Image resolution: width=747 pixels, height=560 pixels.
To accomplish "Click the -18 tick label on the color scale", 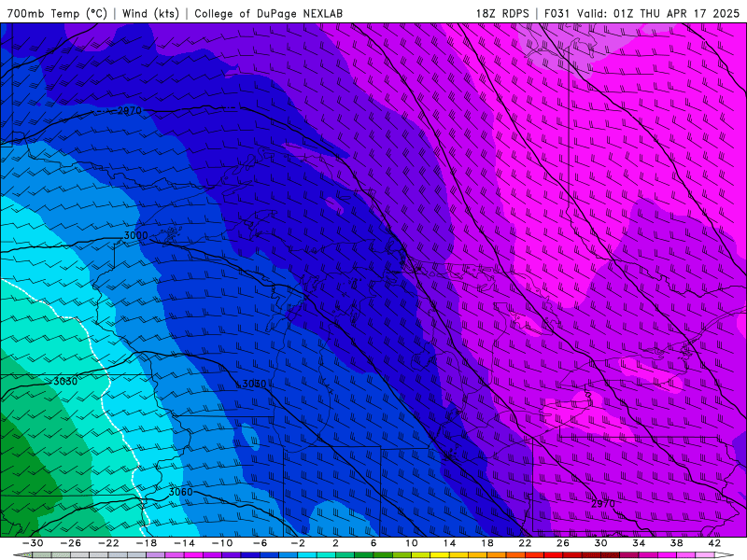I will tap(147, 543).
